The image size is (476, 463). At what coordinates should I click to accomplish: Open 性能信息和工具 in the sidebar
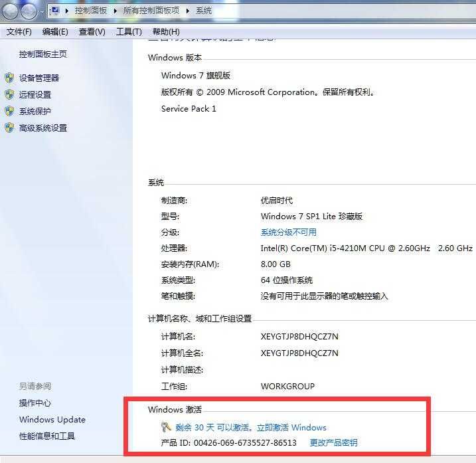pos(47,436)
